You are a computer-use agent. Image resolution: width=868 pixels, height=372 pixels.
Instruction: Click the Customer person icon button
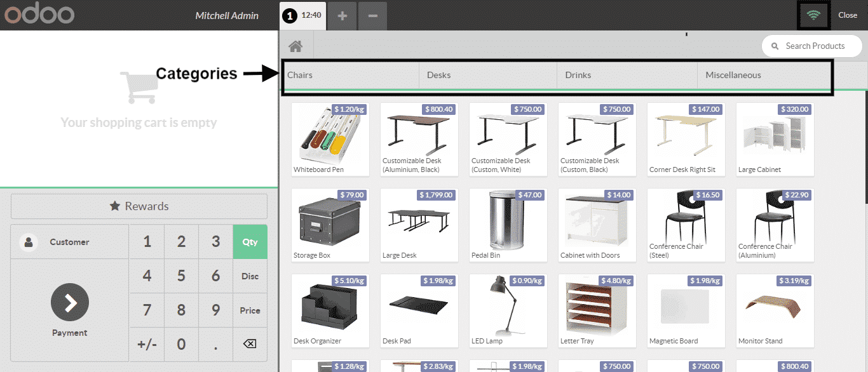[29, 242]
